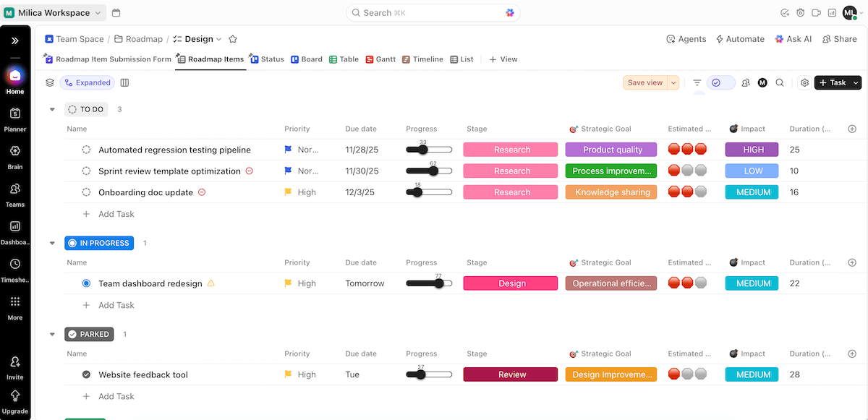Open the search magnifier in the toolbar

click(780, 82)
